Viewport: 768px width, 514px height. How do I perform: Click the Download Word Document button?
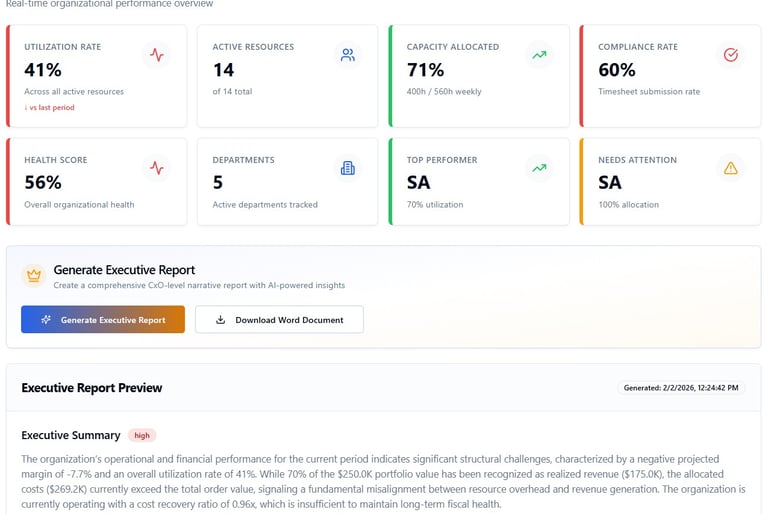(279, 320)
